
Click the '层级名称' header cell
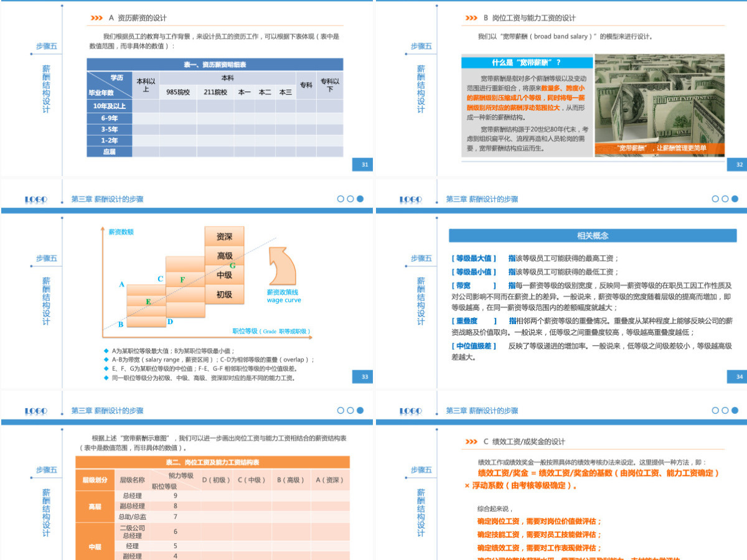click(132, 480)
